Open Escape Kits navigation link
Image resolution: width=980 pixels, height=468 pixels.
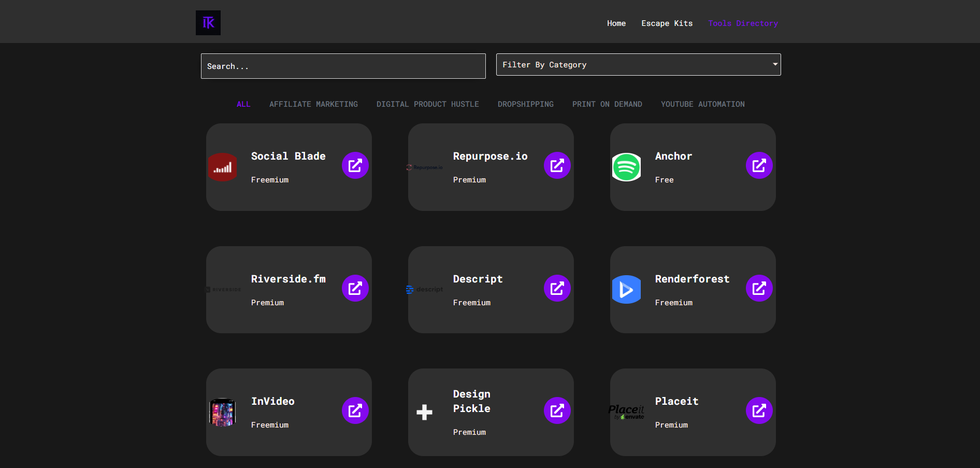pos(667,23)
